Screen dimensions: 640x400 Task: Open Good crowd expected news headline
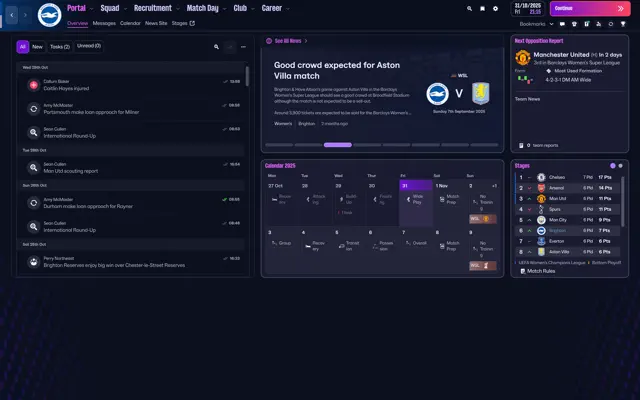(337, 70)
